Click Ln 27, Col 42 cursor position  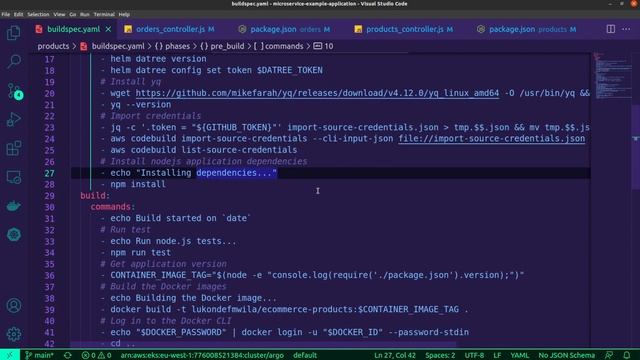395,355
